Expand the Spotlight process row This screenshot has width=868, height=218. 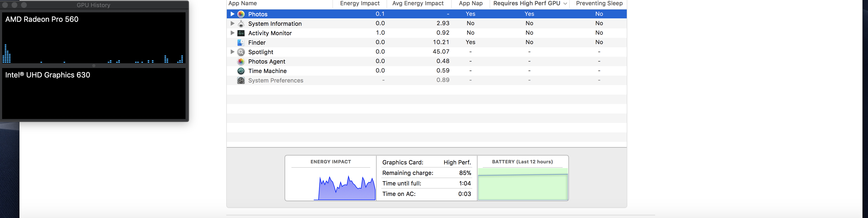[x=232, y=51]
